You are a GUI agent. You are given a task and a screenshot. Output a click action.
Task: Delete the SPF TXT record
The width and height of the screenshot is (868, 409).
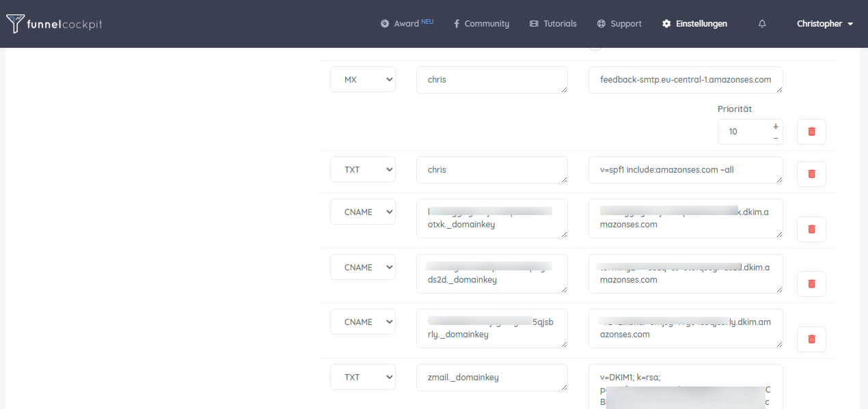click(811, 174)
